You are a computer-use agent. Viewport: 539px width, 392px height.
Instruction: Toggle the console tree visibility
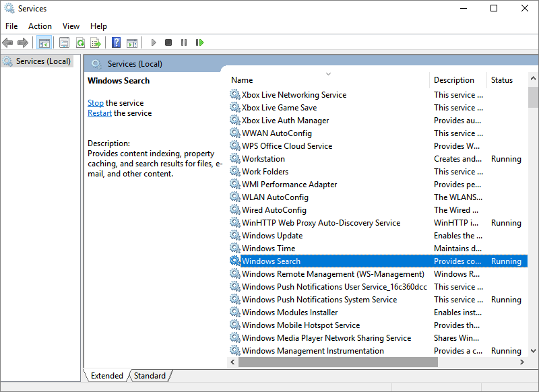pos(44,42)
